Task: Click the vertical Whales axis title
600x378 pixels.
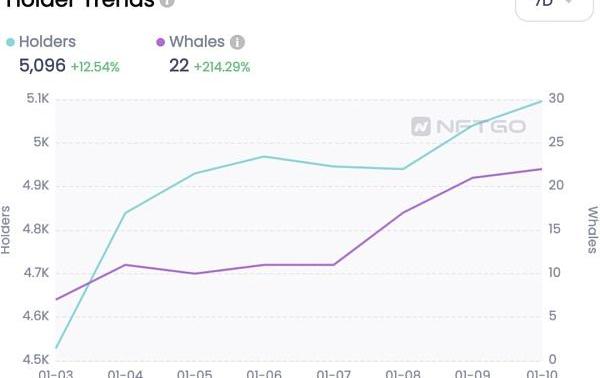Action: 592,230
